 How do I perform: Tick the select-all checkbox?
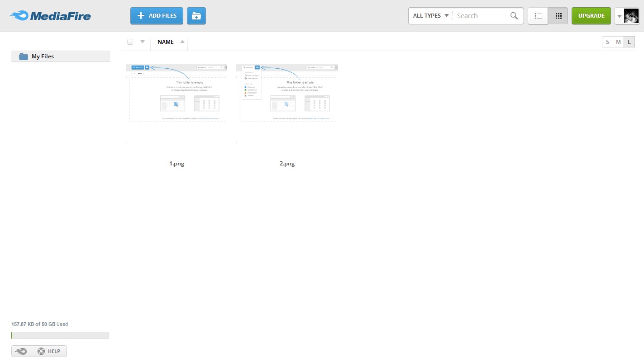click(130, 42)
